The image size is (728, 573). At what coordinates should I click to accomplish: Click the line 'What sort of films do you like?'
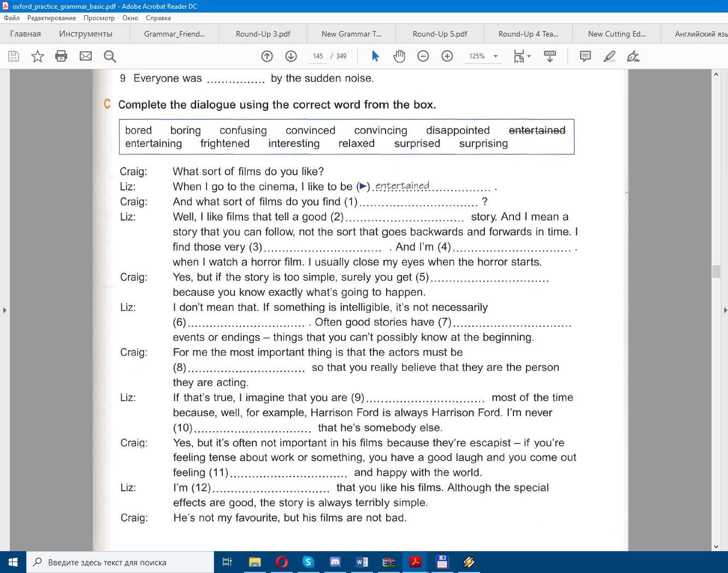248,171
